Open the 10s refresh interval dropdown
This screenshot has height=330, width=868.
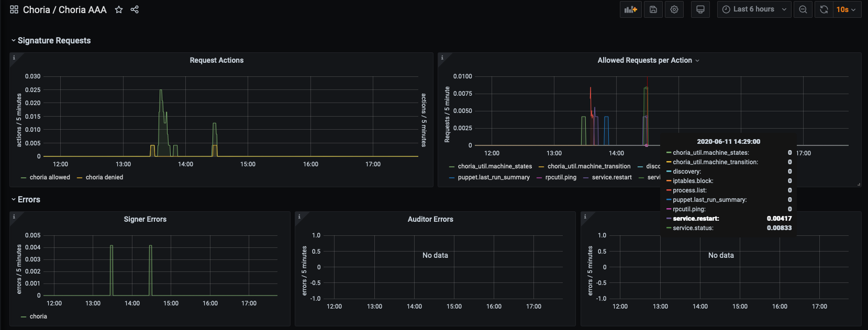click(847, 9)
